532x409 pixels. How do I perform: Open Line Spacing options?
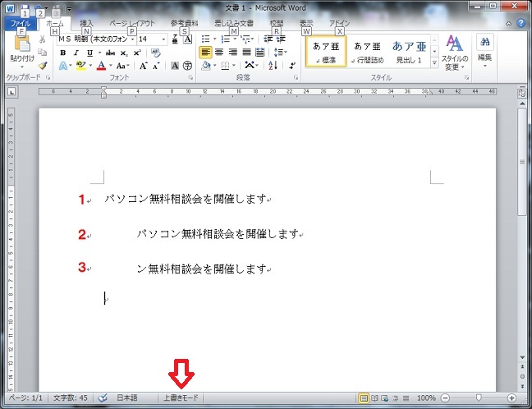[280, 53]
